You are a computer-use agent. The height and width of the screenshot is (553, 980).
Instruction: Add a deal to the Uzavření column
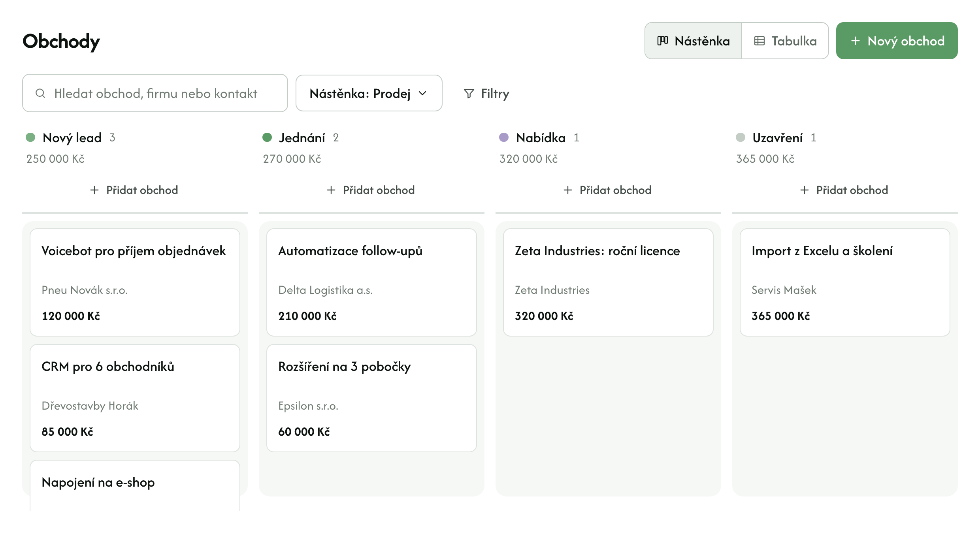844,190
